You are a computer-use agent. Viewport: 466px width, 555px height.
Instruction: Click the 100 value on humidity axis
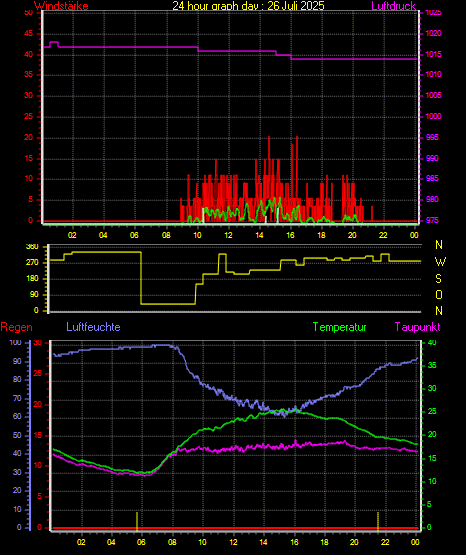[15, 343]
